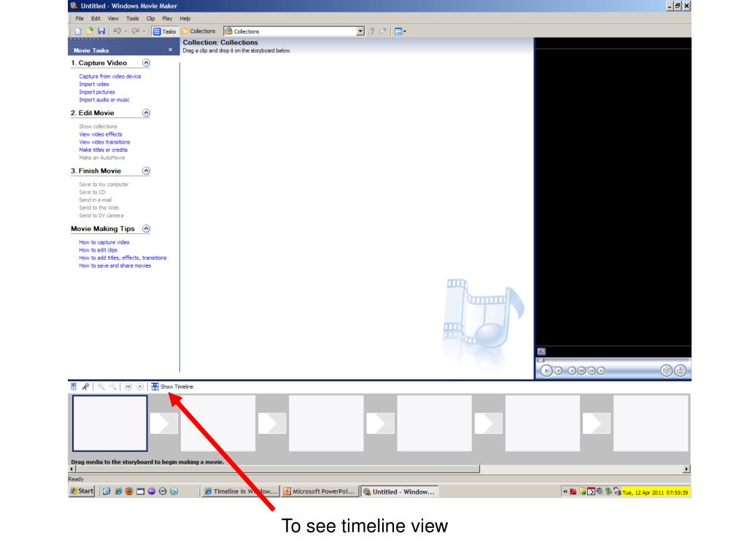The height and width of the screenshot is (560, 747).
Task: Save the project using the floppy disk icon
Action: (101, 31)
